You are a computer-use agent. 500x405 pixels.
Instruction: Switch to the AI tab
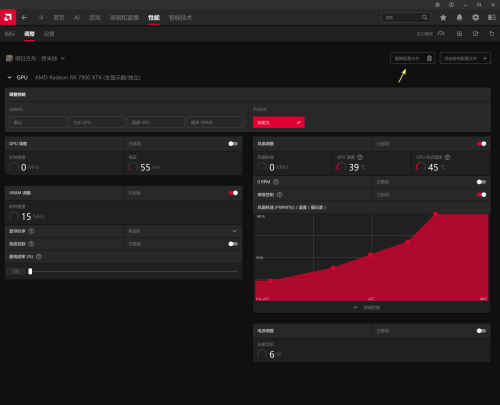(x=77, y=17)
